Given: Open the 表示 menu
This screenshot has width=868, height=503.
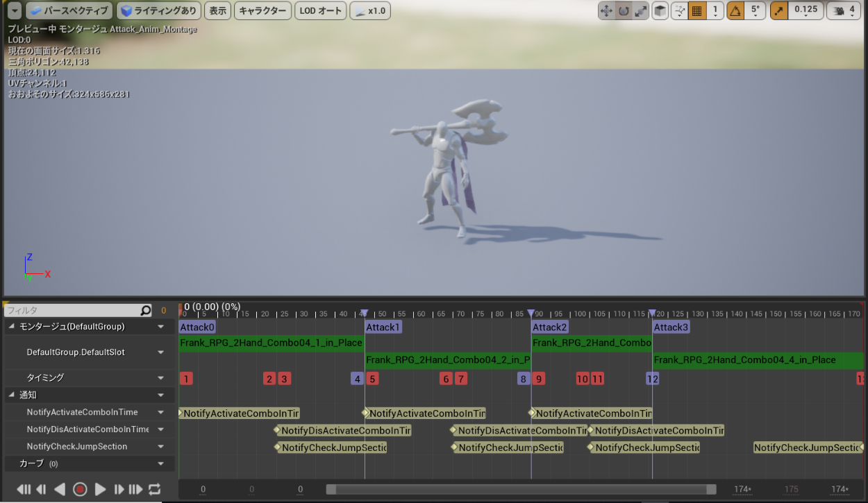Looking at the screenshot, I should pyautogui.click(x=217, y=11).
